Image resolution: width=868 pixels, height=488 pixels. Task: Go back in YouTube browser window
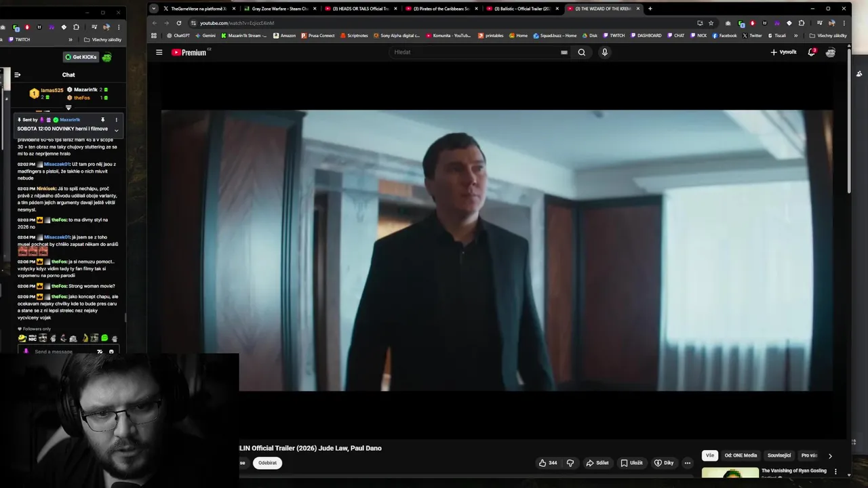(x=154, y=23)
